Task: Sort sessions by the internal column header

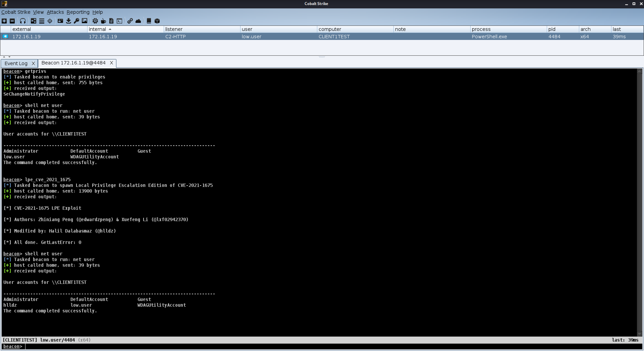Action: [x=125, y=29]
